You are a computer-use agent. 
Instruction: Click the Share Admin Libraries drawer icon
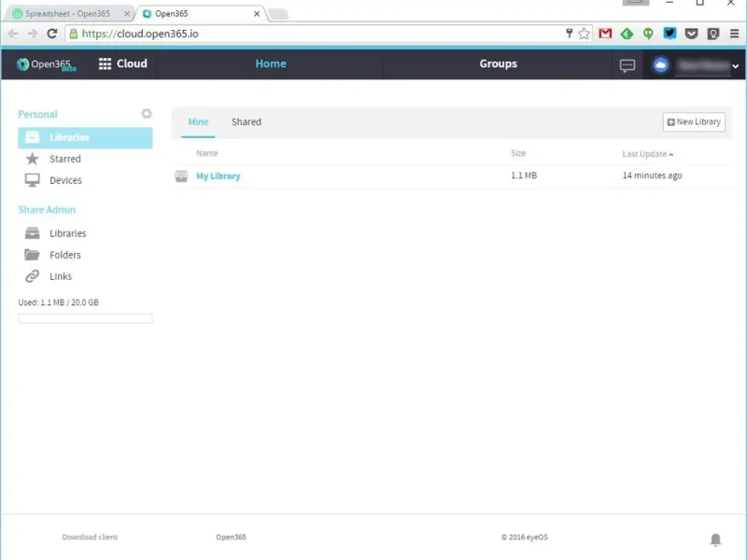tap(33, 232)
